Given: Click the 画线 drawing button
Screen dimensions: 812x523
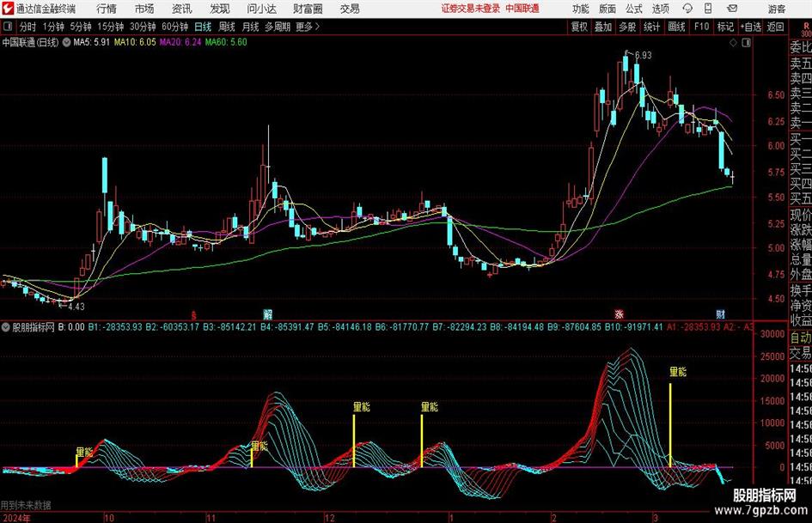Looking at the screenshot, I should point(676,27).
